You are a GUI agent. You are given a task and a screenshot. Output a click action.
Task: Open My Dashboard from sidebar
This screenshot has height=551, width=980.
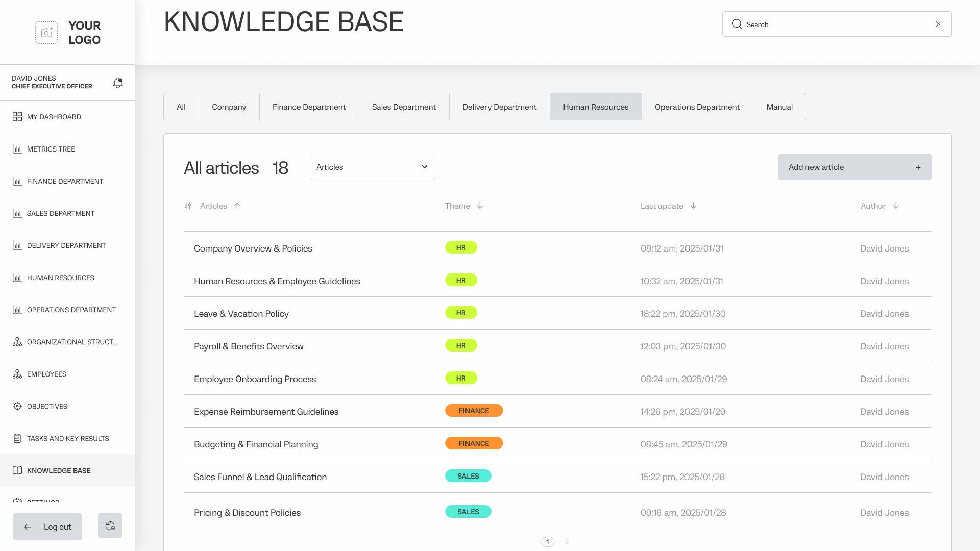tap(54, 117)
